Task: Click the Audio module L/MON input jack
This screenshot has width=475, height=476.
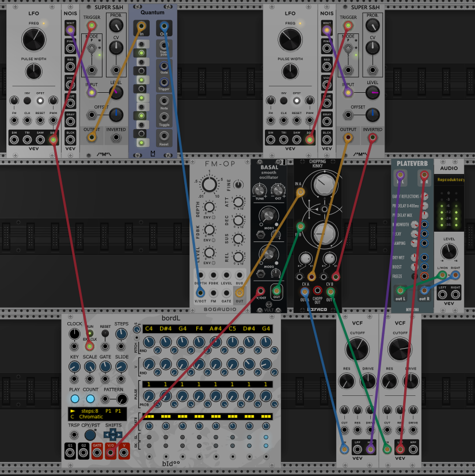Action: tap(443, 275)
